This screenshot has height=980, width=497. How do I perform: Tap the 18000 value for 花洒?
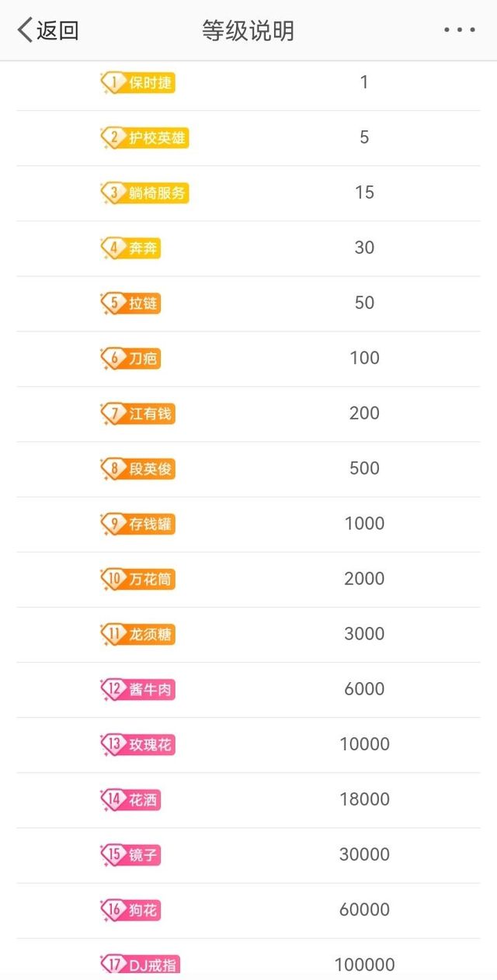(364, 799)
